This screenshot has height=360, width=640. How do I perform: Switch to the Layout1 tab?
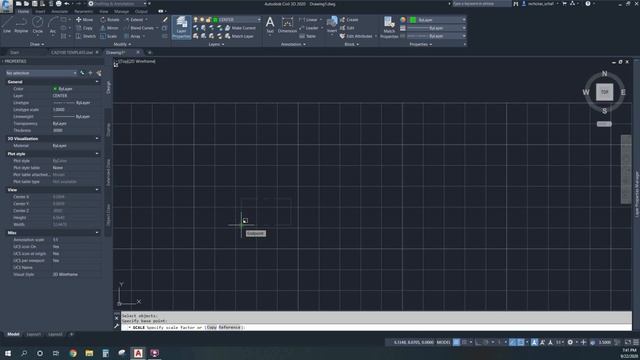pyautogui.click(x=33, y=334)
